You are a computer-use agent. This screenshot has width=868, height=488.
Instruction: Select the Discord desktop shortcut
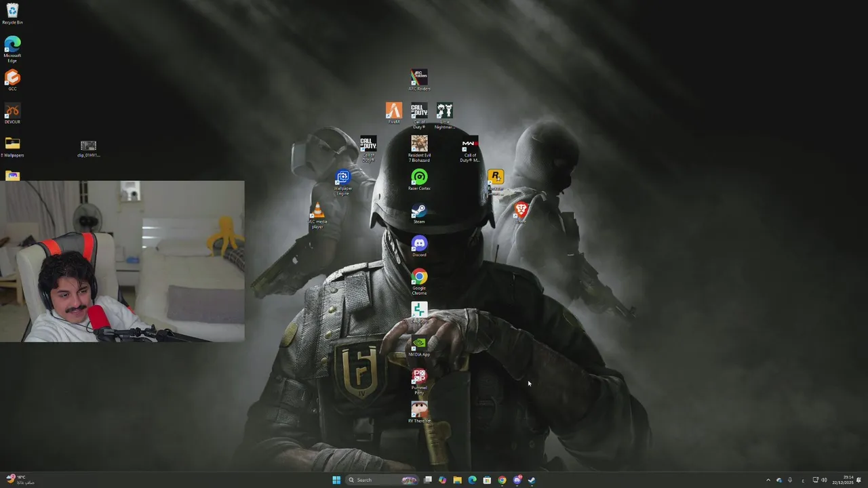[x=419, y=246]
